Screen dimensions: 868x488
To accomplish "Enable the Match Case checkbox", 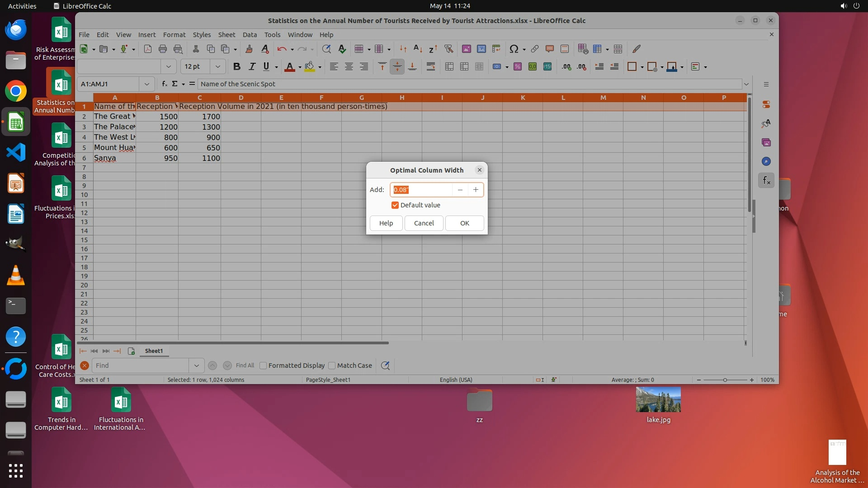I will click(x=332, y=366).
